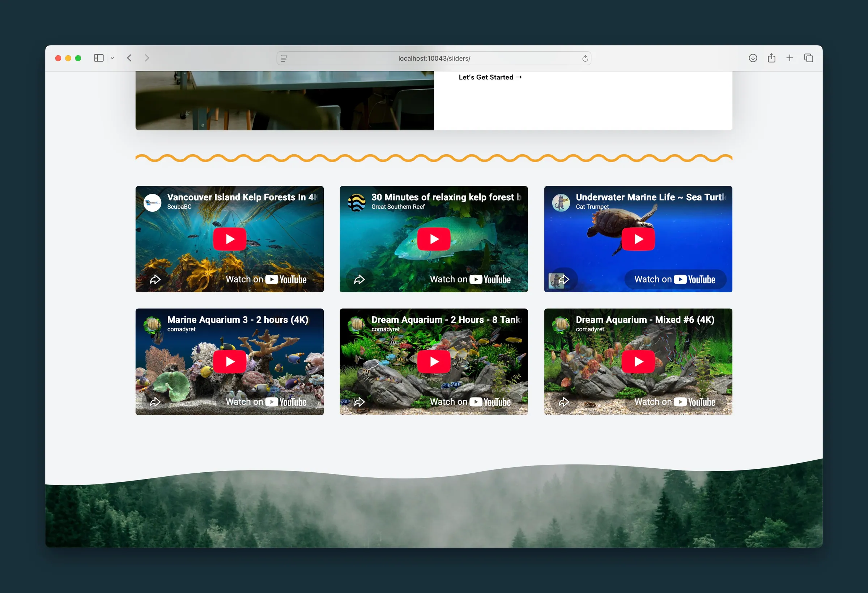The height and width of the screenshot is (593, 868).
Task: Share the Underwater Marine Life video
Action: tap(563, 279)
